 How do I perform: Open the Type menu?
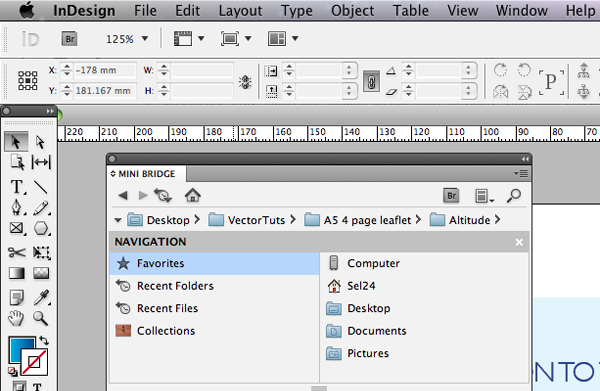point(297,11)
